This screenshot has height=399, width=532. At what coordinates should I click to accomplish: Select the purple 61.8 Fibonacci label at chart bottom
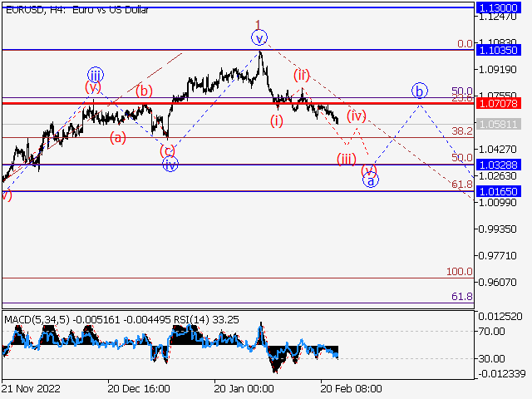[462, 297]
